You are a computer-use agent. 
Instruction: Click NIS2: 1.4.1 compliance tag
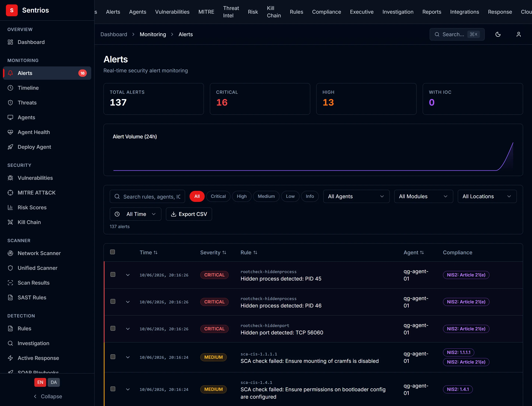(458, 389)
